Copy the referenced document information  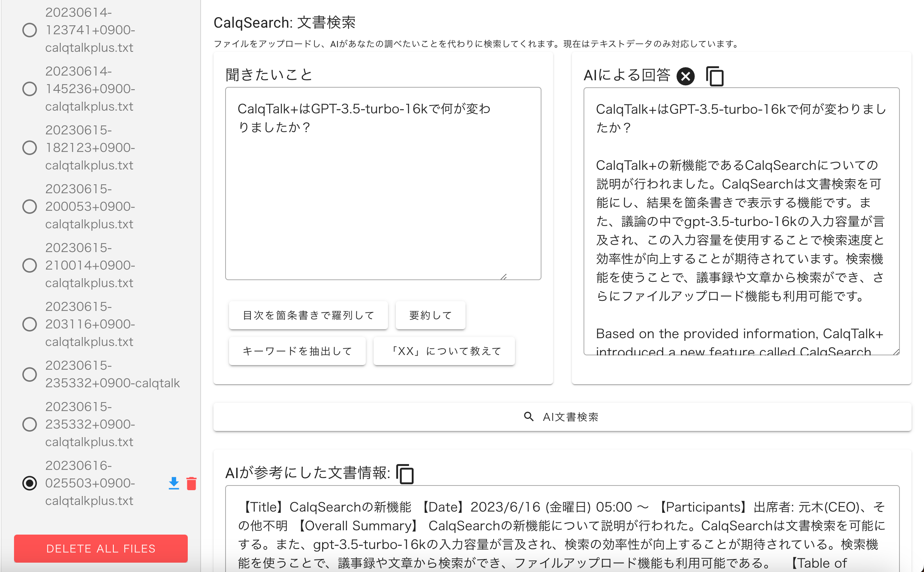click(405, 473)
